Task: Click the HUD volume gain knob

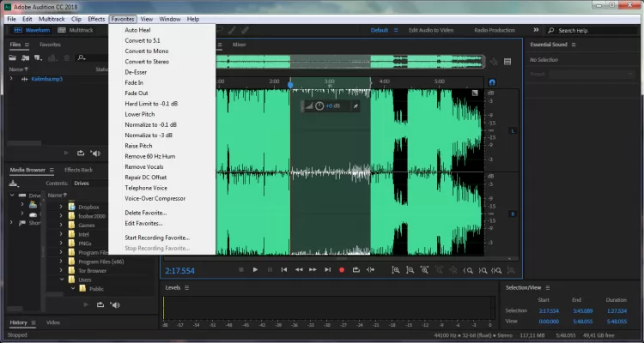Action: pos(319,105)
